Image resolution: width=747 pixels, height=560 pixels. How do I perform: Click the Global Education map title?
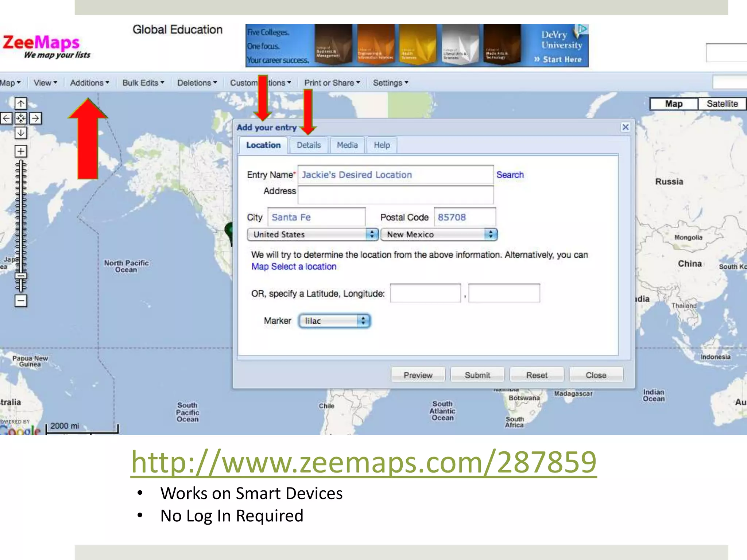pyautogui.click(x=177, y=30)
